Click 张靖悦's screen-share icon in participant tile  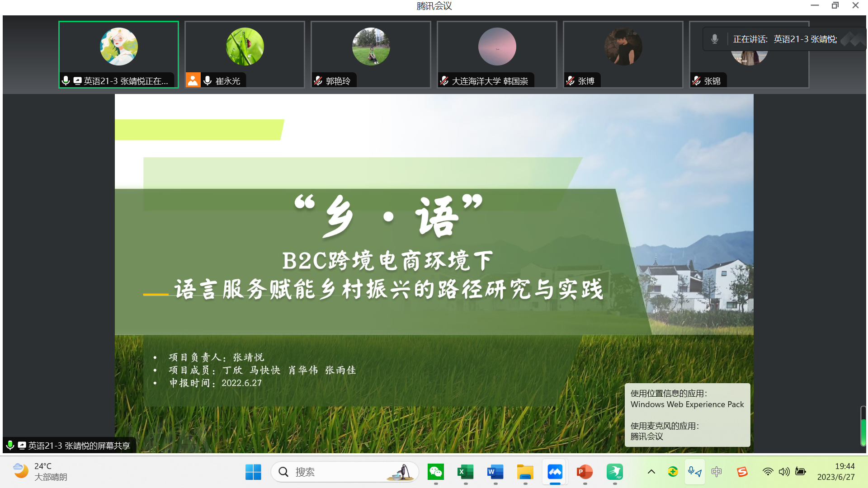click(x=77, y=81)
